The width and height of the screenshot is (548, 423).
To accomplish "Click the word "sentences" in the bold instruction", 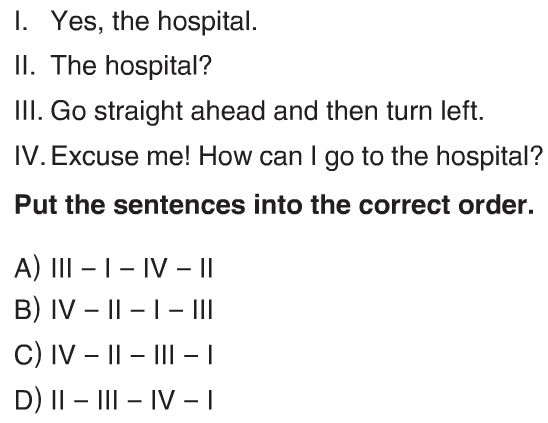I will coord(179,205).
